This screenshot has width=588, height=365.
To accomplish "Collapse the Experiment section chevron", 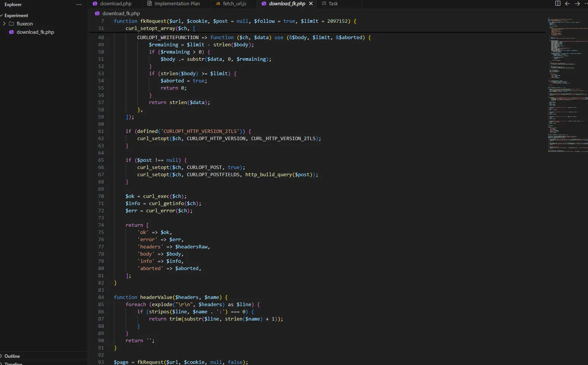I will click(2, 16).
